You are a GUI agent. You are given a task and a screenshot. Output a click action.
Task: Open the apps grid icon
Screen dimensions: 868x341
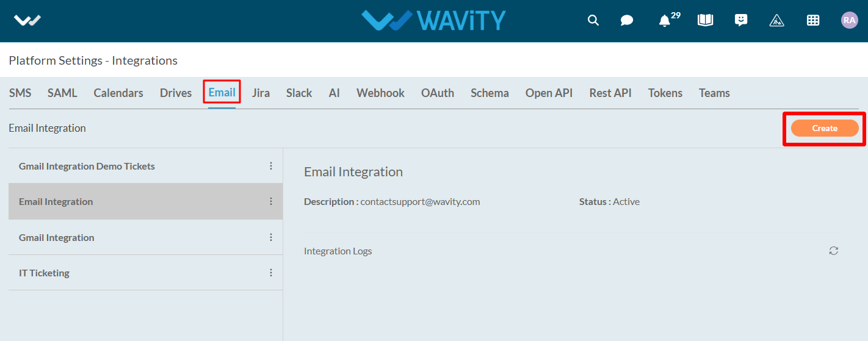pyautogui.click(x=813, y=20)
